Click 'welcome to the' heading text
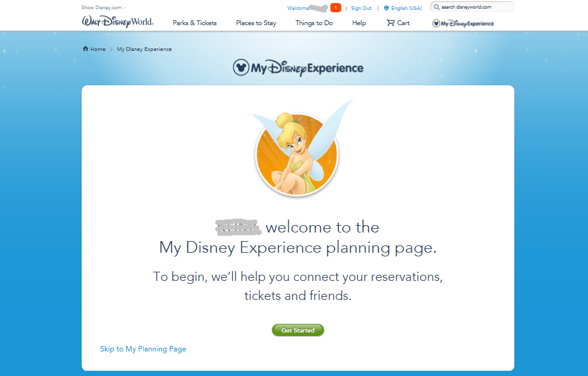588x376 pixels. 322,227
